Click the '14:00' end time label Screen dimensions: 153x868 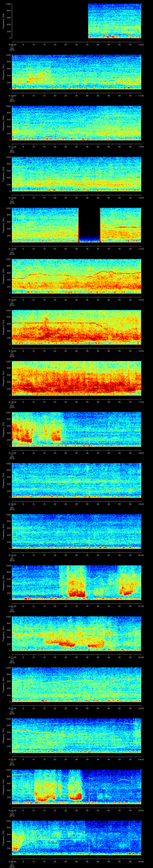(141, 249)
